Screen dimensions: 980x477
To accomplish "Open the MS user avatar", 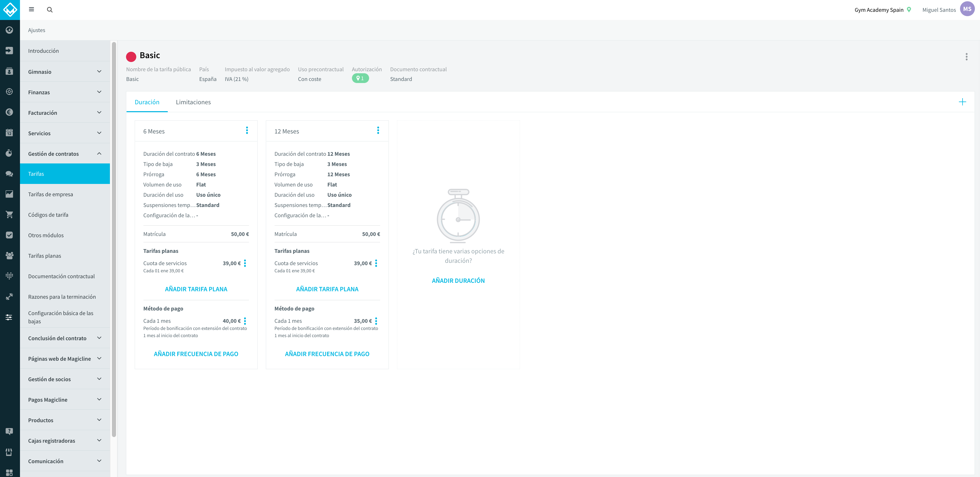I will click(967, 9).
